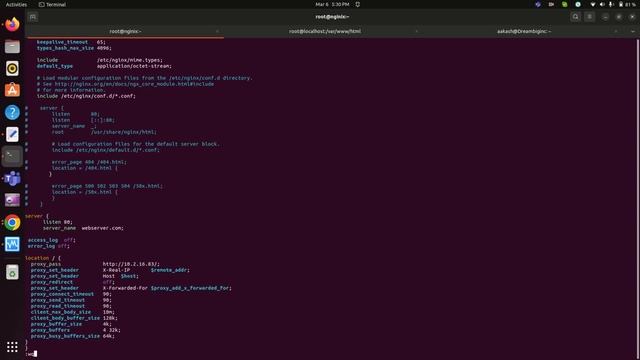
Task: Show Applications grid
Action: click(12, 347)
